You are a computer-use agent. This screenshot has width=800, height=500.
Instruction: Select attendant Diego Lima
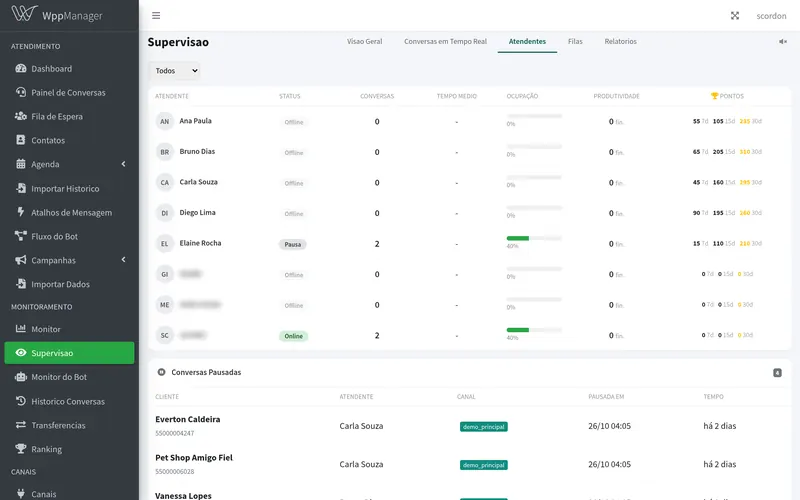197,213
